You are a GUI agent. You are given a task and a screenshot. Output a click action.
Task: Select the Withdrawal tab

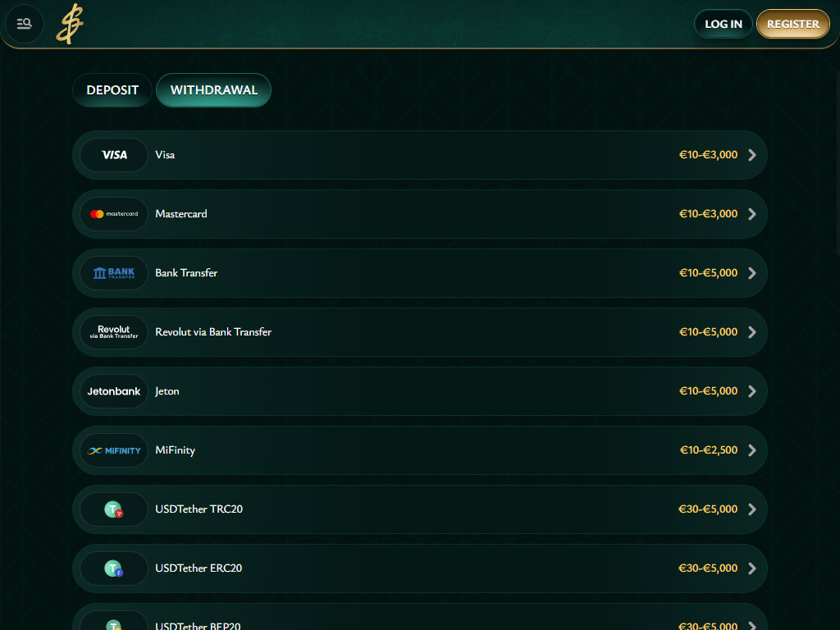click(214, 90)
